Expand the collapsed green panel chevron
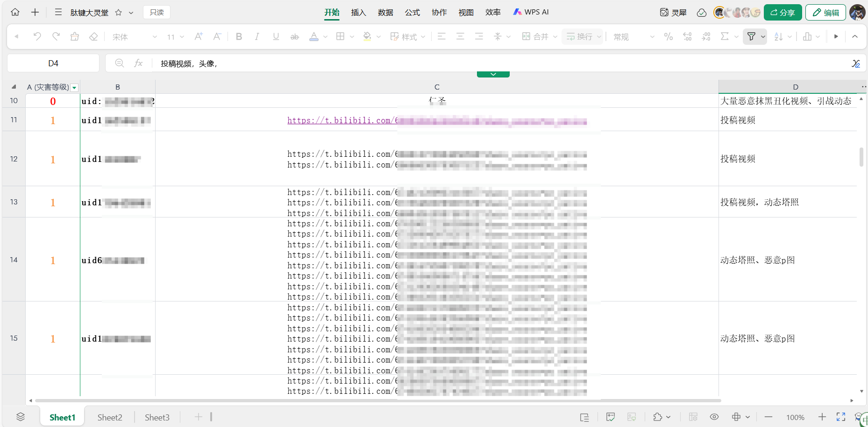 pyautogui.click(x=493, y=74)
